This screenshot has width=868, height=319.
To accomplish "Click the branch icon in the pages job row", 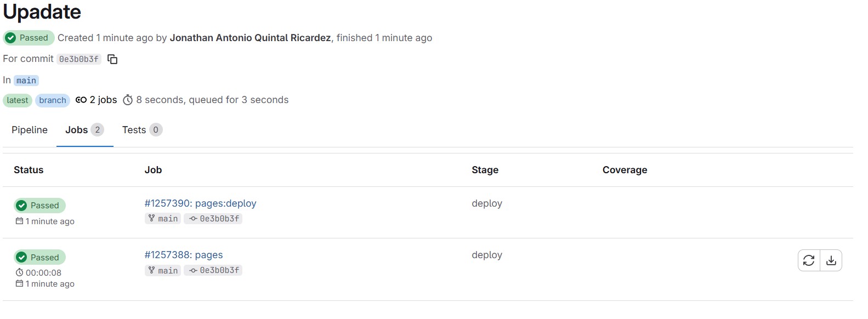I will pos(152,270).
